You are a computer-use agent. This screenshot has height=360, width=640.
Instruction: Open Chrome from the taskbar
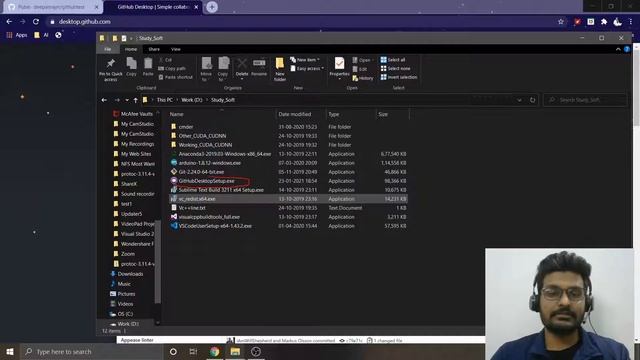(x=214, y=351)
